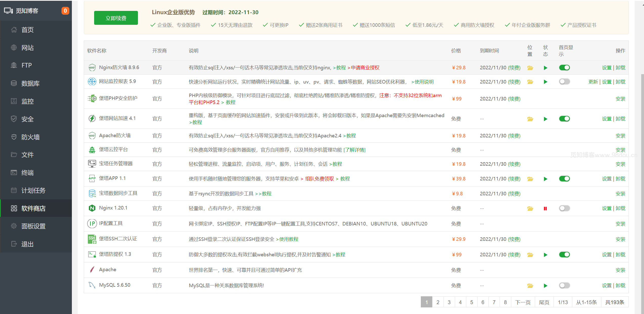Open folder location for Nginx防火墙 8.9.6
This screenshot has height=314, width=644.
[x=530, y=68]
